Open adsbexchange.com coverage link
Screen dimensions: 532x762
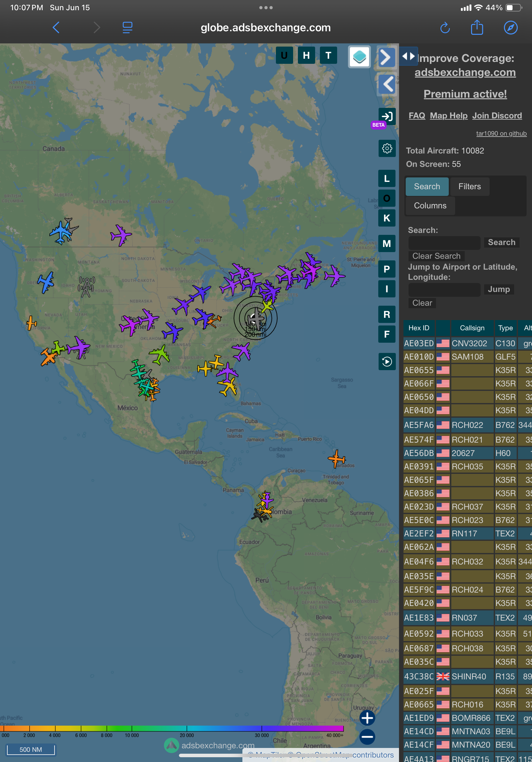(x=465, y=72)
